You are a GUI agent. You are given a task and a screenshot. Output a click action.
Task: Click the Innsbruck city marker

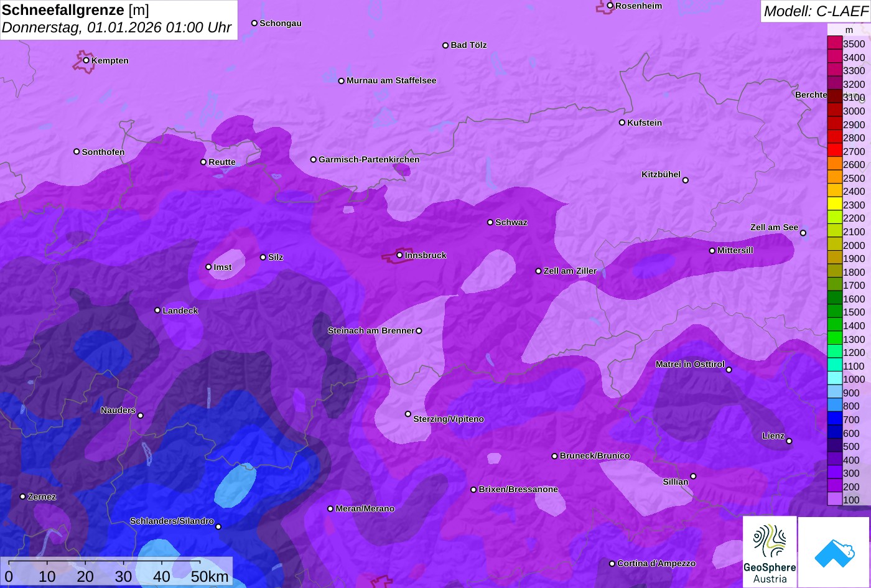coord(399,255)
